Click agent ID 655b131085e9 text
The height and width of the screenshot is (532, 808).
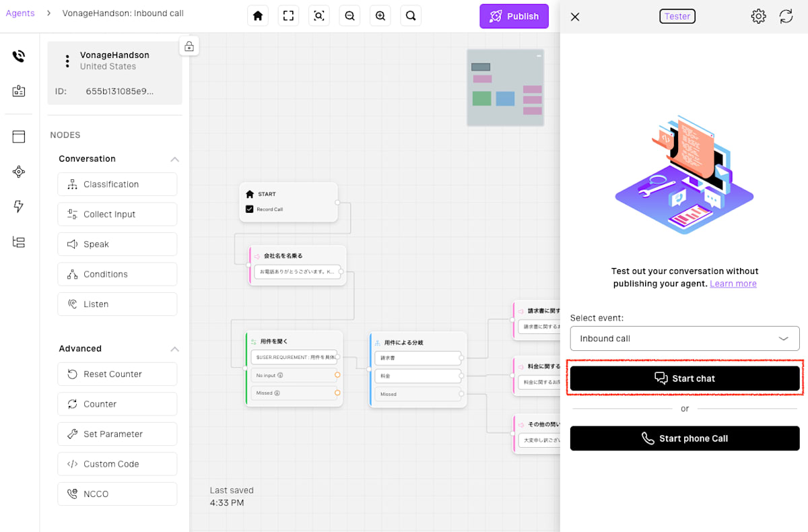tap(120, 91)
